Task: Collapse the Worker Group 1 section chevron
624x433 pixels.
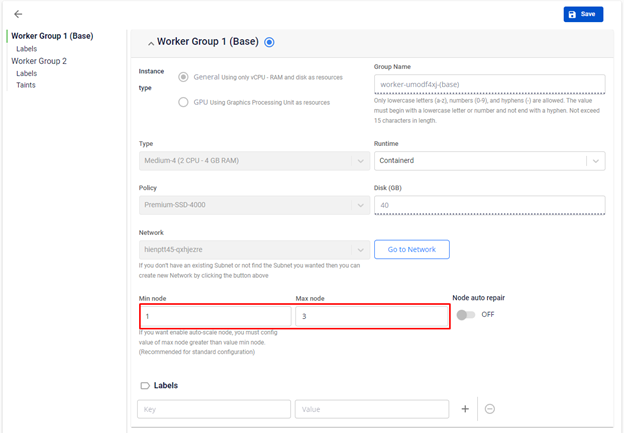Action: (x=151, y=43)
